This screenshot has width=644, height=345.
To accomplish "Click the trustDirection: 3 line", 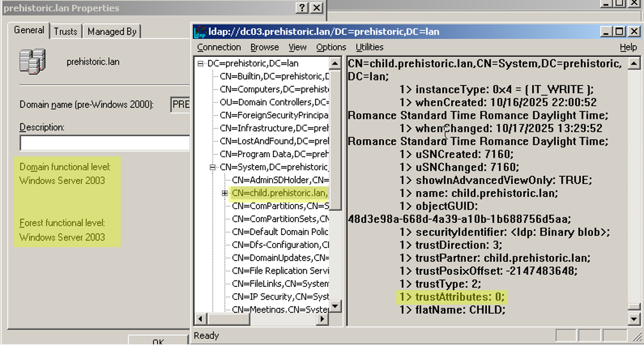I will tap(450, 245).
